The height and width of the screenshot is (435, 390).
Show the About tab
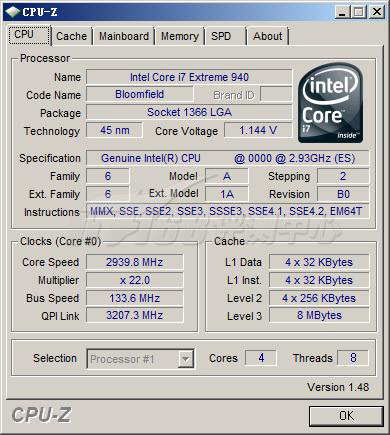(x=267, y=36)
